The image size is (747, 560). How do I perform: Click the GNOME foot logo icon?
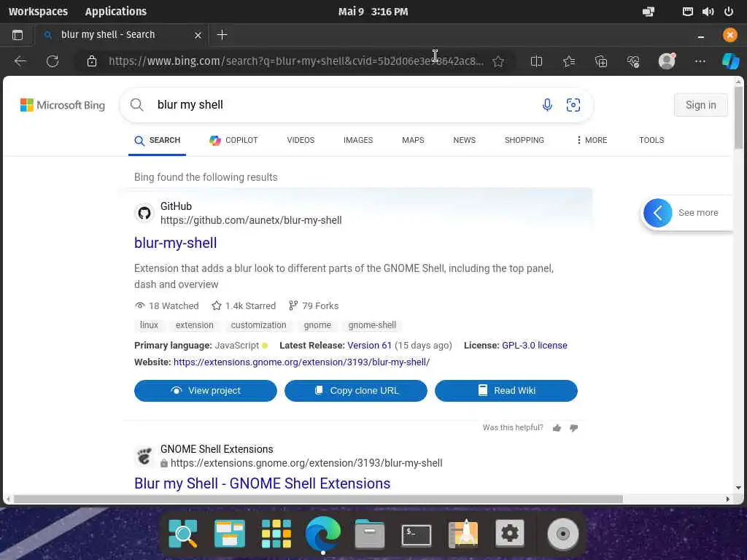pyautogui.click(x=144, y=456)
